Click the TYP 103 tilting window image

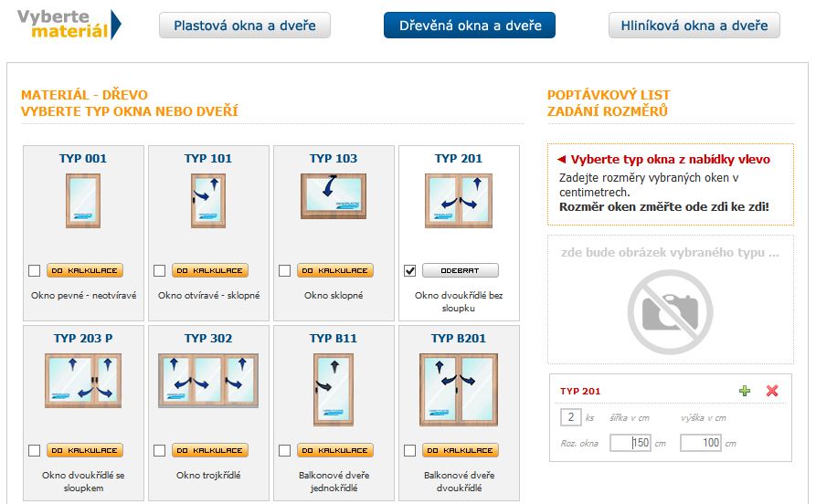[x=334, y=196]
